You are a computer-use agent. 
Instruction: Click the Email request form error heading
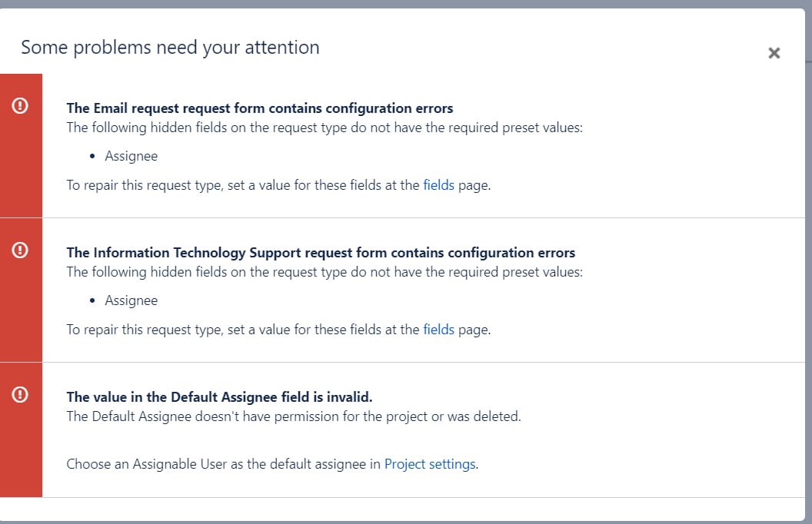(x=259, y=108)
